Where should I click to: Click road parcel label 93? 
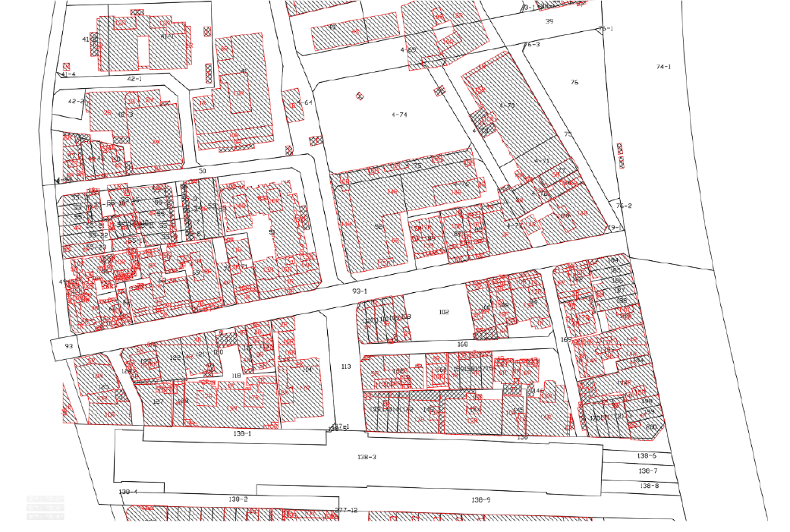point(69,346)
